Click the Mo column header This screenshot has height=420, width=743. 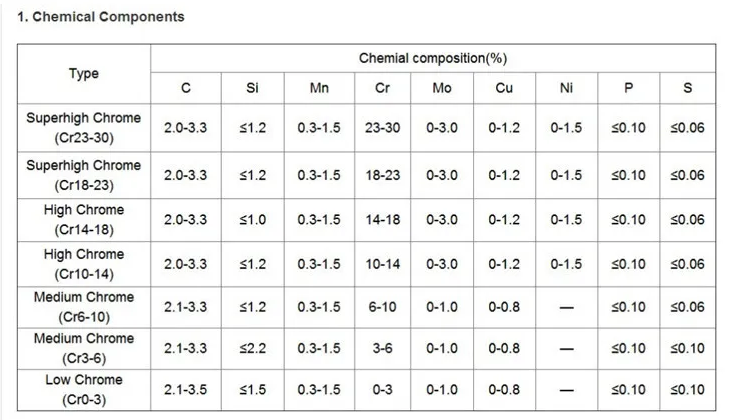tap(442, 88)
